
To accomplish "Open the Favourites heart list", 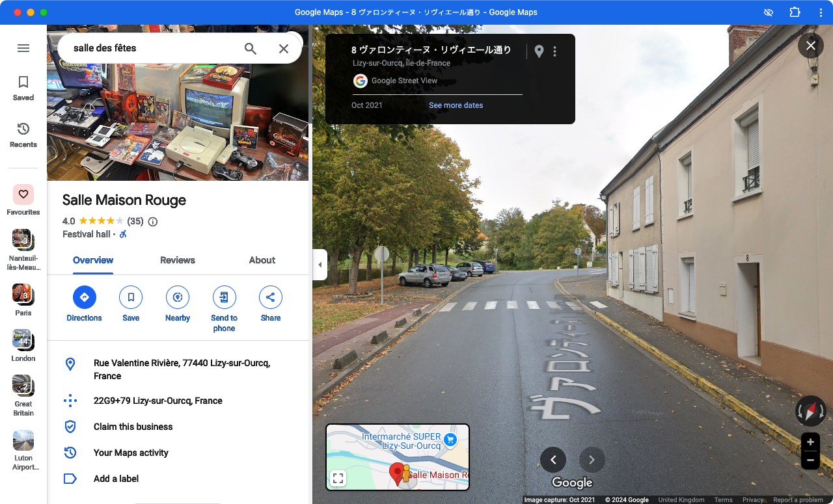I will coord(23,194).
